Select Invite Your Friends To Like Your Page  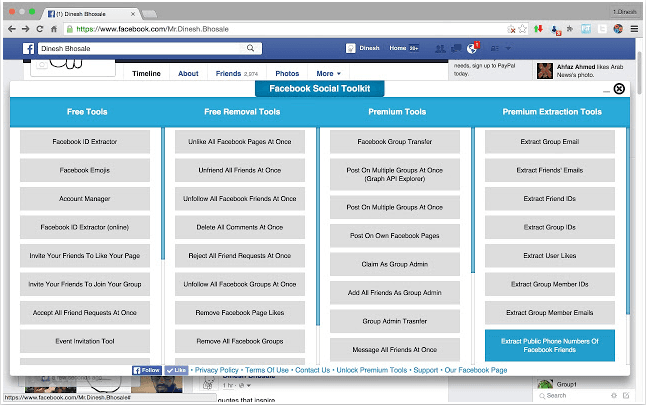(85, 255)
